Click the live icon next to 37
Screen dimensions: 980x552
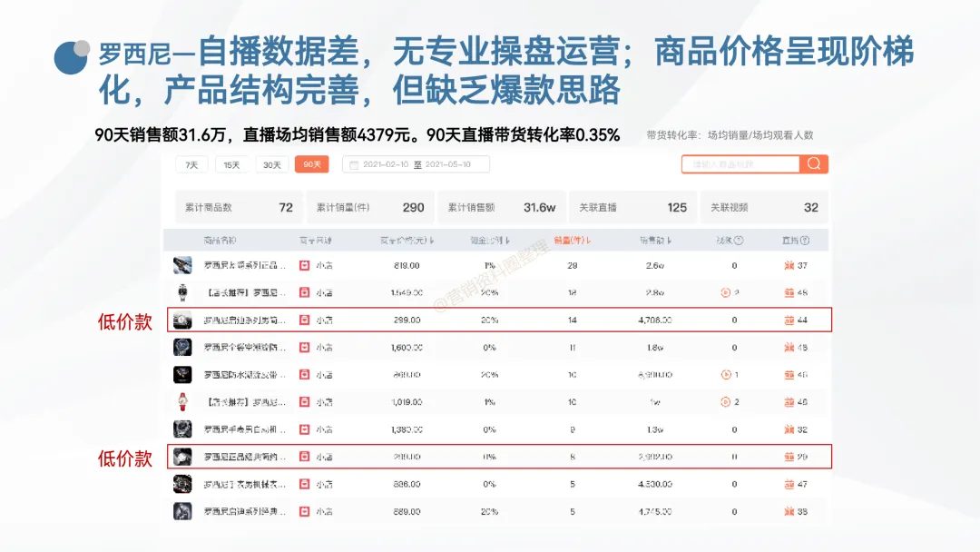789,265
